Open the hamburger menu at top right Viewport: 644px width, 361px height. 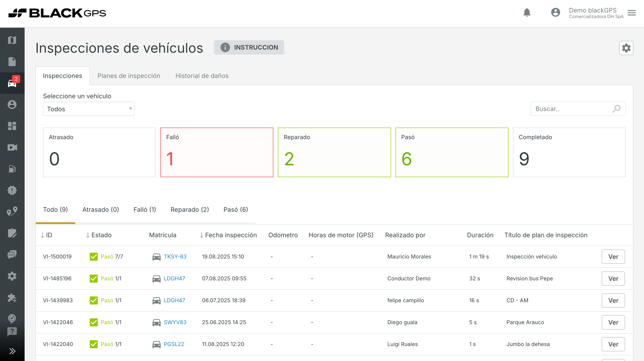point(631,13)
